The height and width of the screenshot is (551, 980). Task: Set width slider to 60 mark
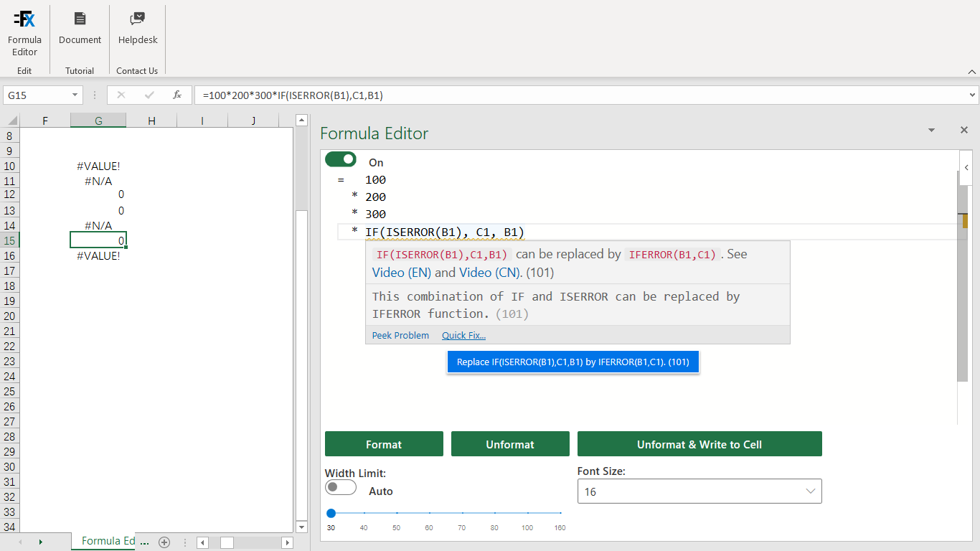429,513
